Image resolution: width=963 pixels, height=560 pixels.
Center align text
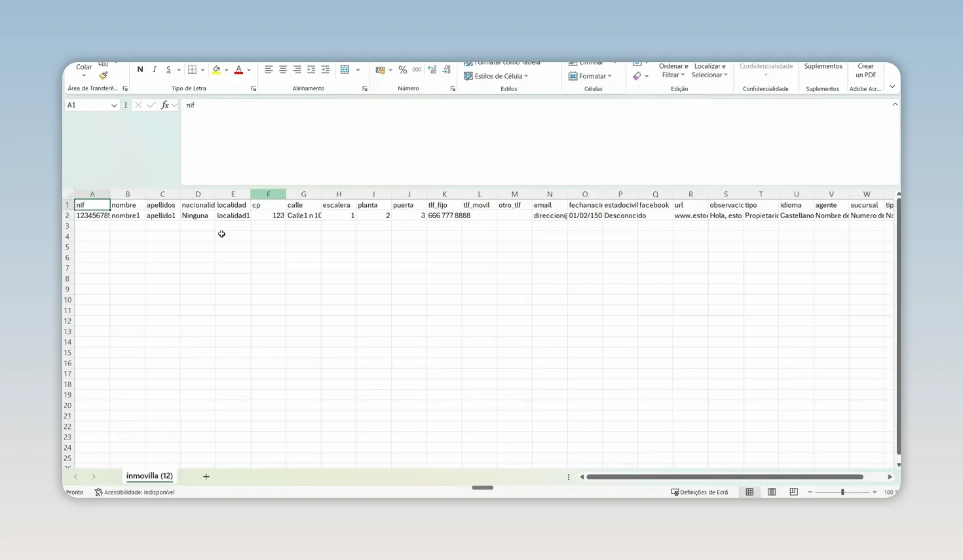[x=283, y=69]
